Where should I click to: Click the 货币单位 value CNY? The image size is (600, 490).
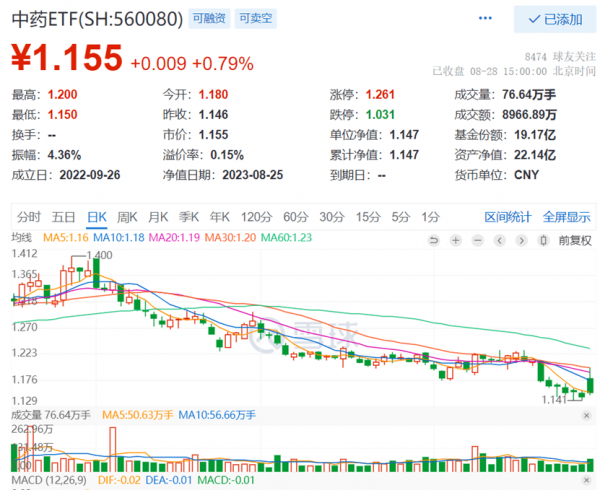click(526, 175)
